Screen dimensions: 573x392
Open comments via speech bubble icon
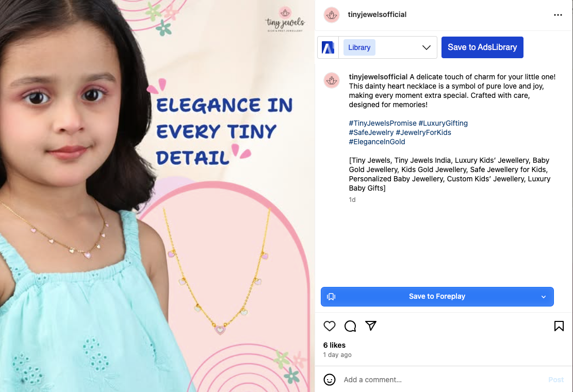pyautogui.click(x=350, y=326)
